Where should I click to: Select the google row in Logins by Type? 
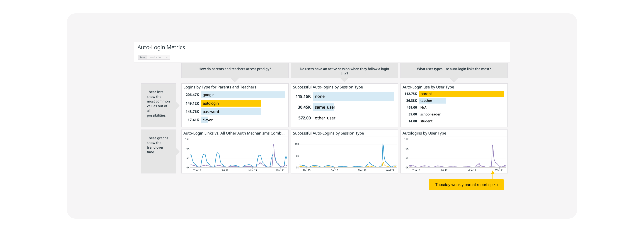(x=235, y=95)
